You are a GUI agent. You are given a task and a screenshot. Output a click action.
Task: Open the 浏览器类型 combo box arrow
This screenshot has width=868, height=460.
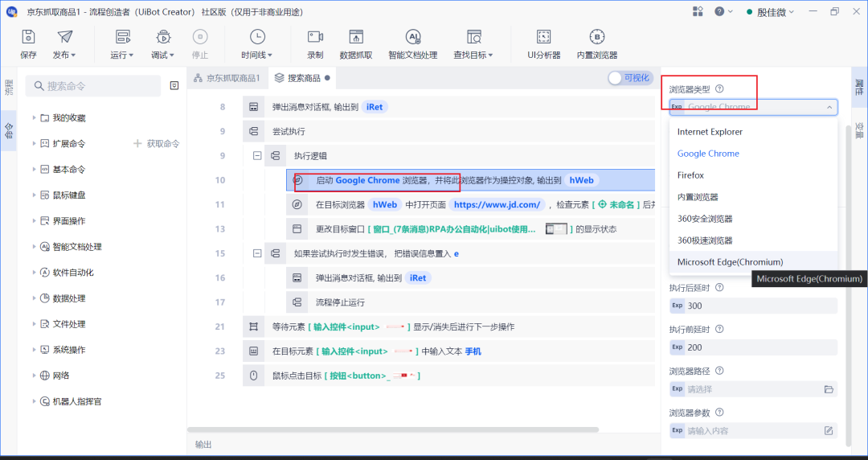tap(829, 107)
